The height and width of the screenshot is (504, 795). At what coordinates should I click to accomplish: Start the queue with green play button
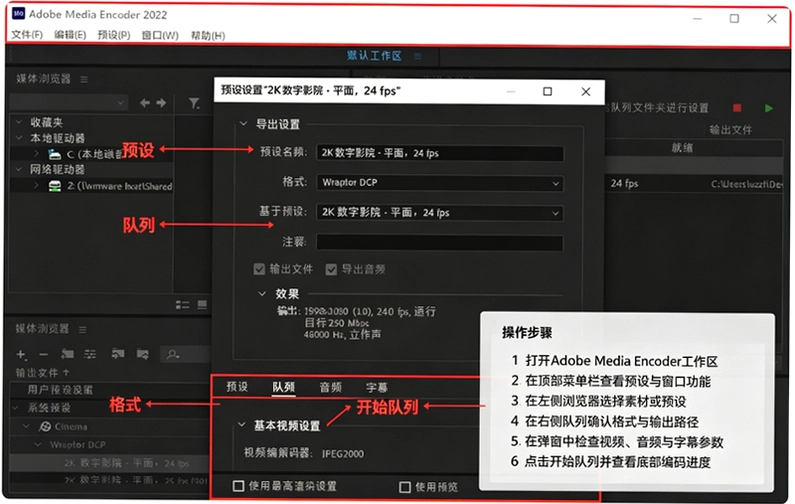(x=769, y=108)
